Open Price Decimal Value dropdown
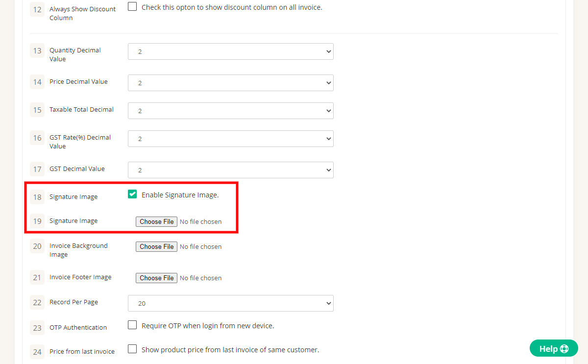Screen dimensions: 588x364 pyautogui.click(x=231, y=83)
